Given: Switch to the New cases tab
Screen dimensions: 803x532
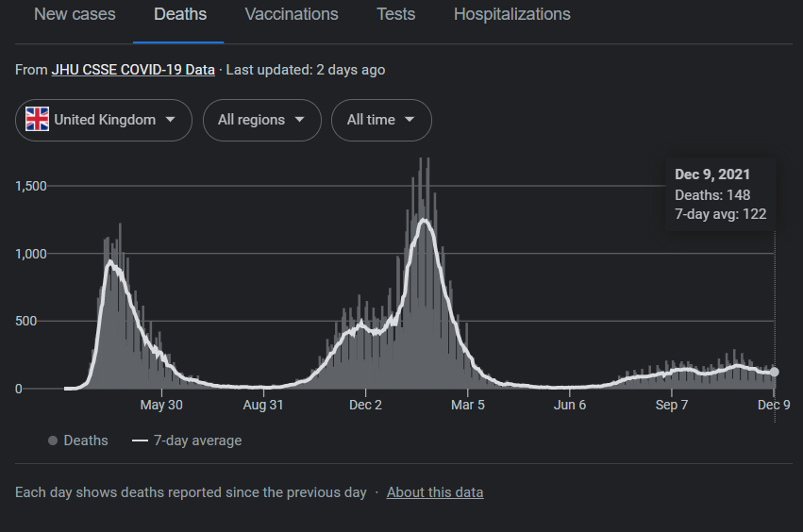Looking at the screenshot, I should point(75,14).
